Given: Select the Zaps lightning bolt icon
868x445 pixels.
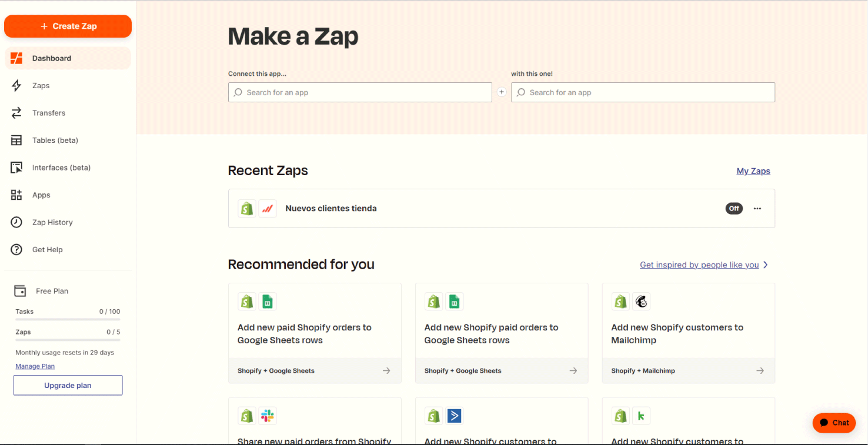Looking at the screenshot, I should pyautogui.click(x=16, y=86).
